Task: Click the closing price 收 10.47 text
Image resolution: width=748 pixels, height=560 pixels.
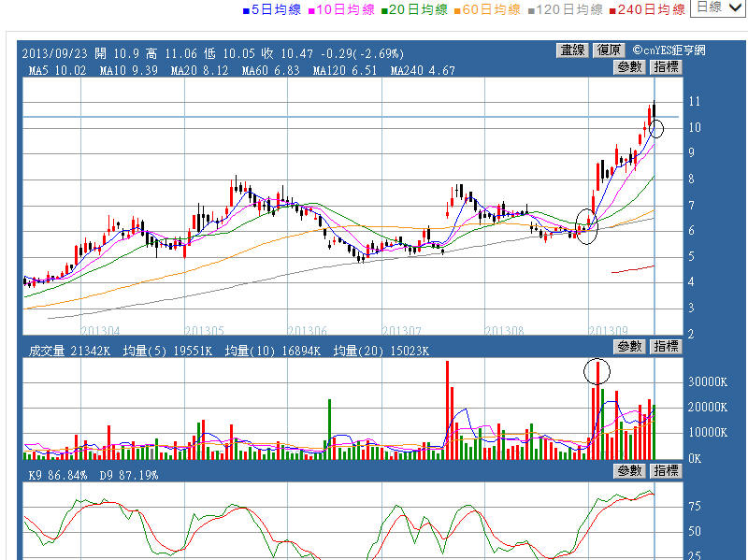Action: click(287, 53)
